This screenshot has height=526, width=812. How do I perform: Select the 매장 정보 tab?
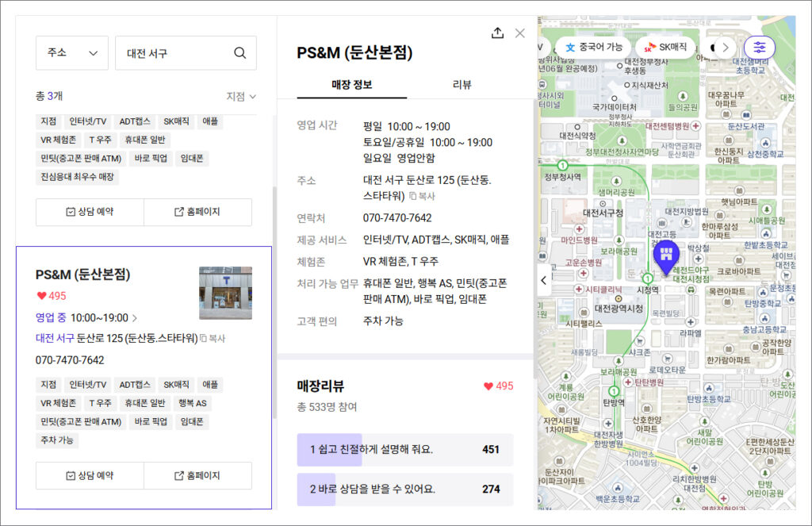tap(351, 84)
